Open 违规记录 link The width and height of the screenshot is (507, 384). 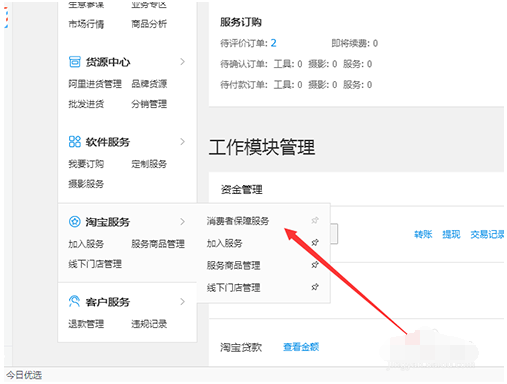(149, 324)
